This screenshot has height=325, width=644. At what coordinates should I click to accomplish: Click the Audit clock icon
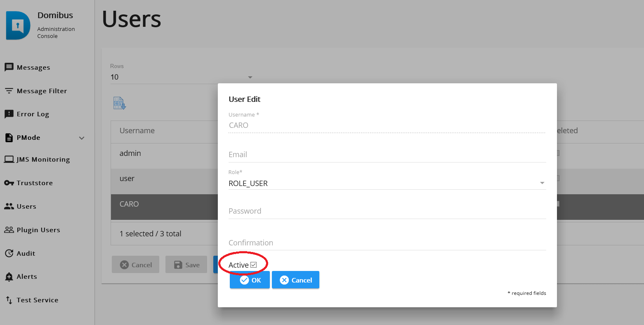[x=9, y=253]
